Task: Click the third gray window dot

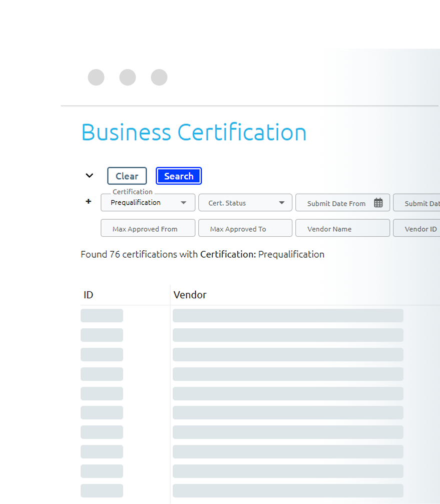Action: (159, 78)
